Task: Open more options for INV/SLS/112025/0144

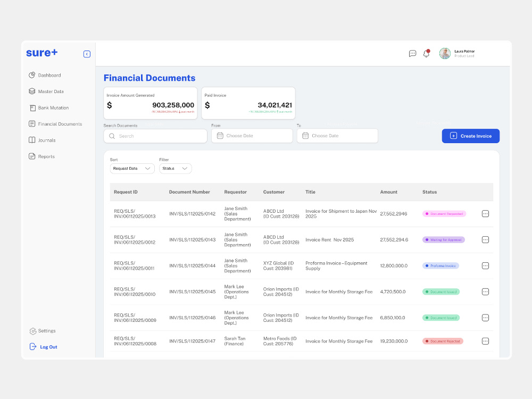Action: coord(485,265)
